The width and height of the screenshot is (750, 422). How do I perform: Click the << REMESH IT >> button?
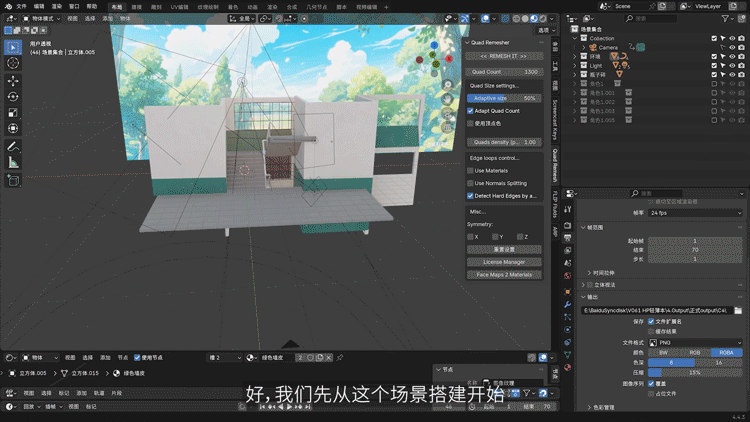click(x=504, y=57)
